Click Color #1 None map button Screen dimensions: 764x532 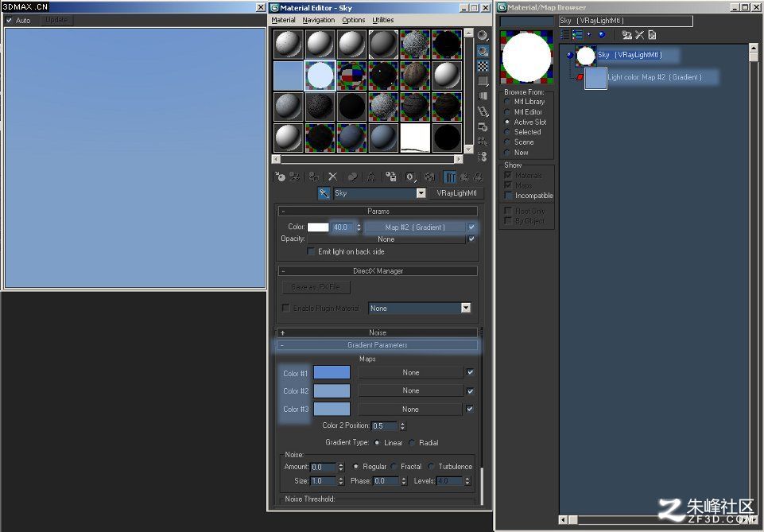411,373
